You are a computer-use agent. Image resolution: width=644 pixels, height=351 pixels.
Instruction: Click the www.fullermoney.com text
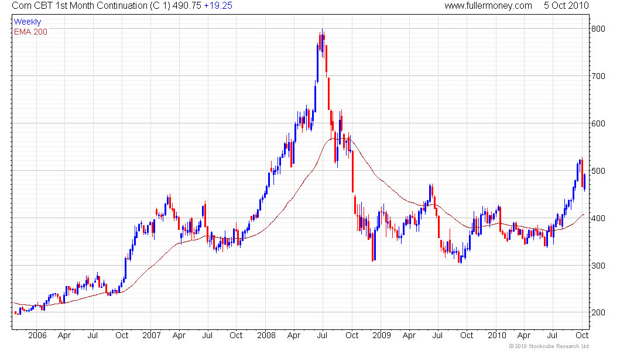488,6
